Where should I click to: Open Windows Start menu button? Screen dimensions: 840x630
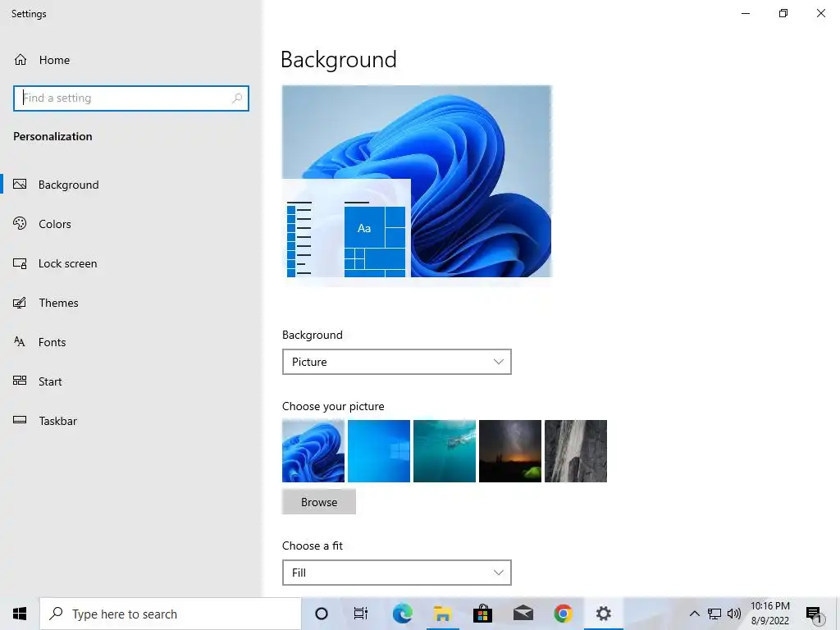click(x=20, y=614)
